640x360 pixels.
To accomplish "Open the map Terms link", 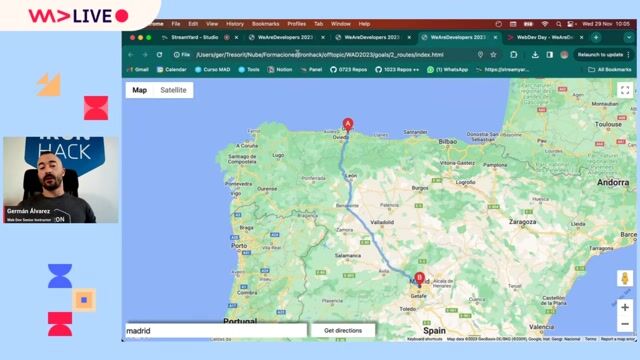I will tap(590, 339).
